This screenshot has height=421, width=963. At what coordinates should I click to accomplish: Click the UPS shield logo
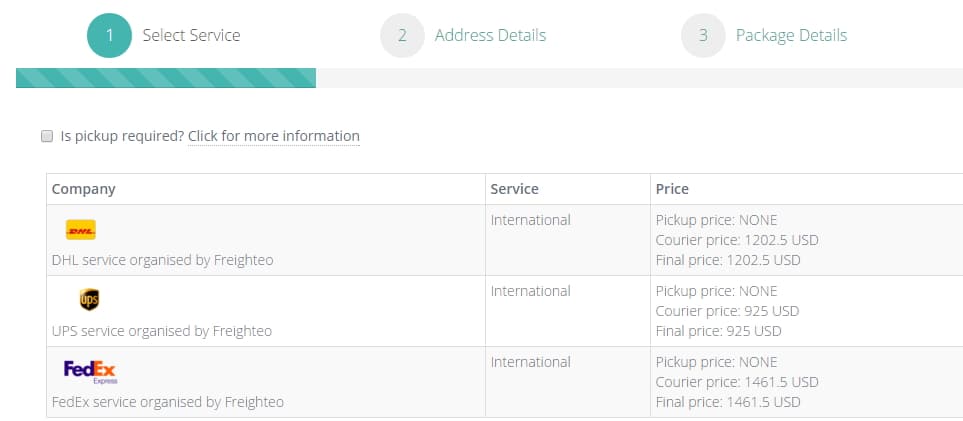click(x=90, y=300)
